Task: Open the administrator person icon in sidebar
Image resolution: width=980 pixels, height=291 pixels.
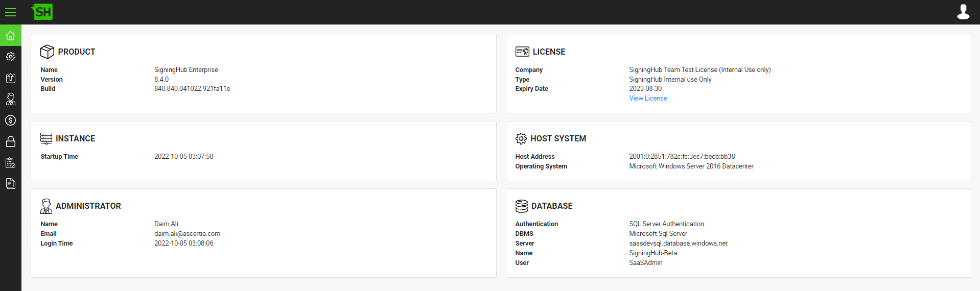Action: point(10,99)
